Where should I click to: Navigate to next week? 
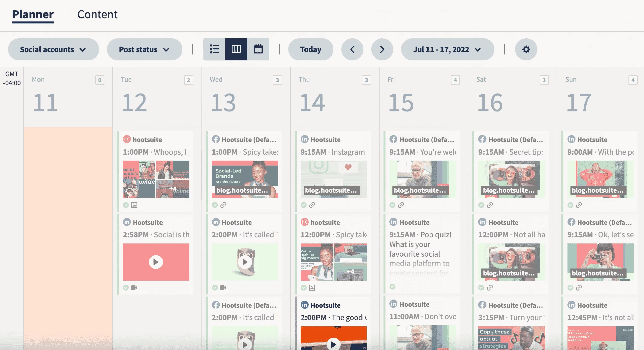(x=381, y=49)
